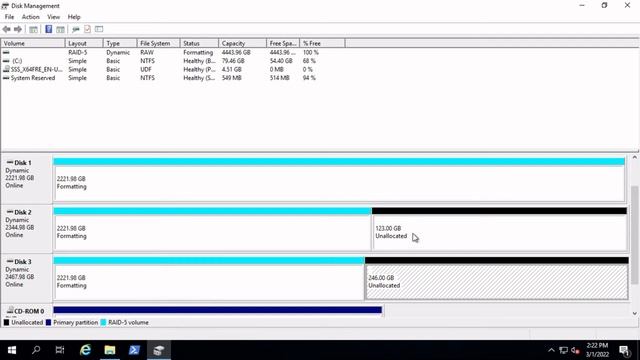This screenshot has height=360, width=640.
Task: Open the Help menu
Action: click(74, 17)
